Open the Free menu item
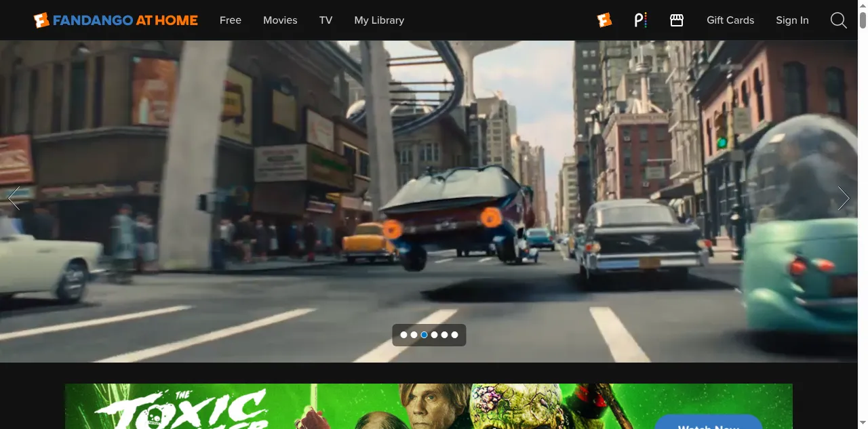 (231, 20)
